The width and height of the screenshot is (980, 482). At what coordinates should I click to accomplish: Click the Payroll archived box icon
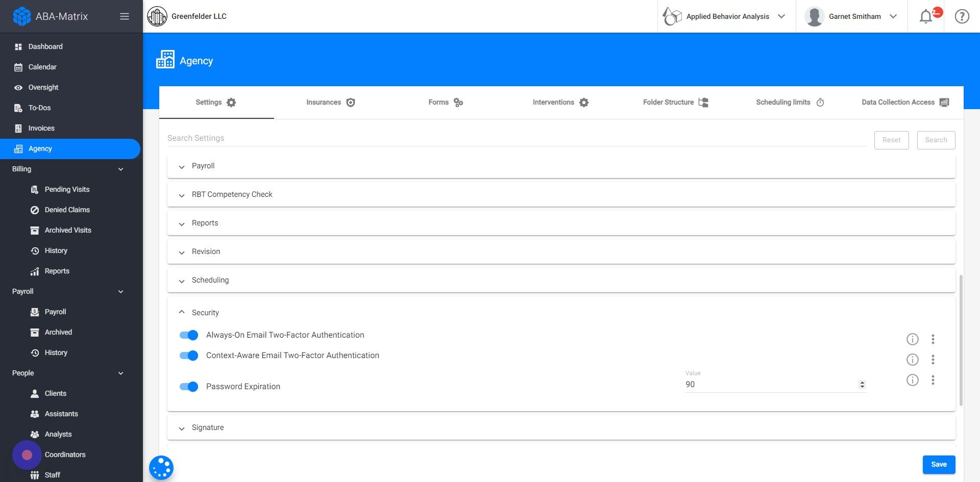pos(35,333)
